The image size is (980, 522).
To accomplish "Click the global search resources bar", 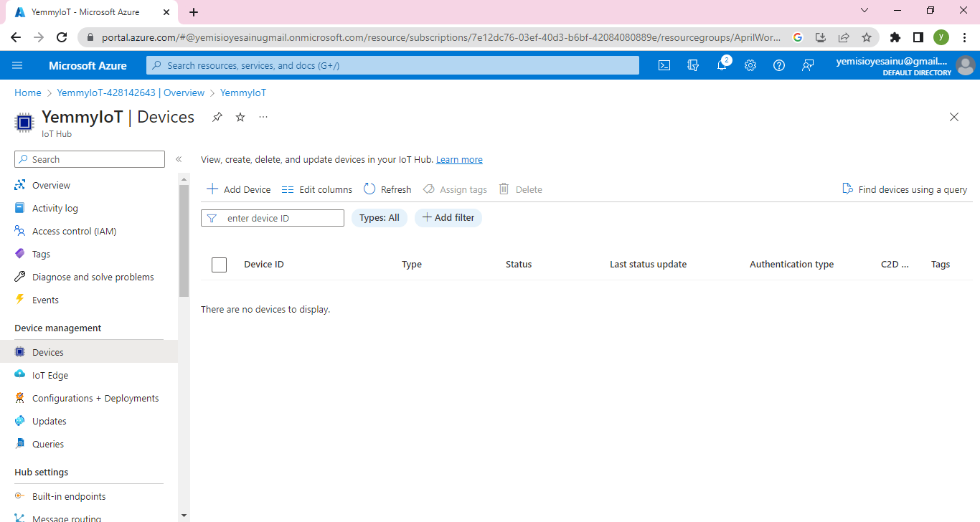I will tap(392, 65).
